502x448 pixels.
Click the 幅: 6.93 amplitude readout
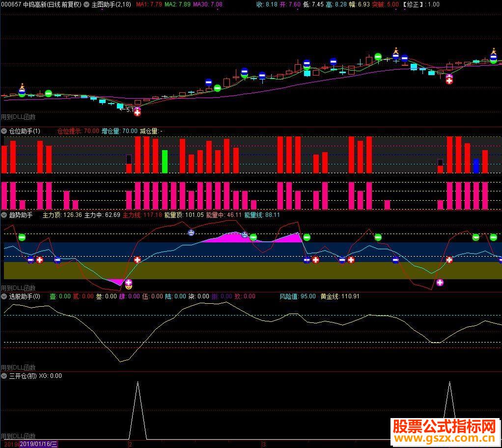point(360,4)
